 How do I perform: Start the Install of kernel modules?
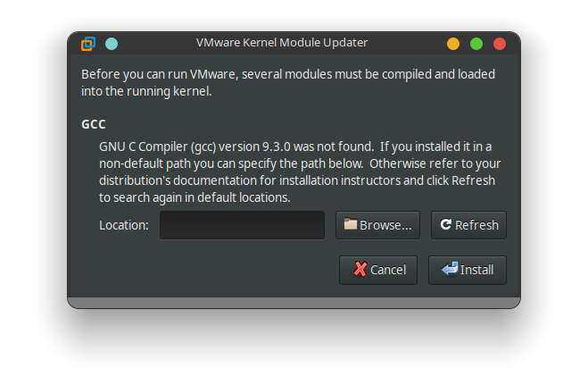click(x=468, y=270)
